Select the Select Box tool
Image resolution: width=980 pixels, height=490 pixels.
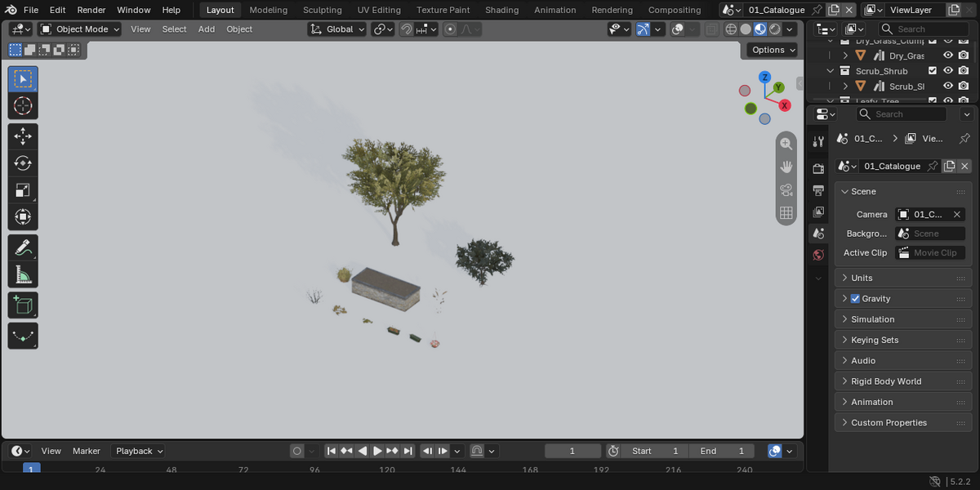[23, 79]
